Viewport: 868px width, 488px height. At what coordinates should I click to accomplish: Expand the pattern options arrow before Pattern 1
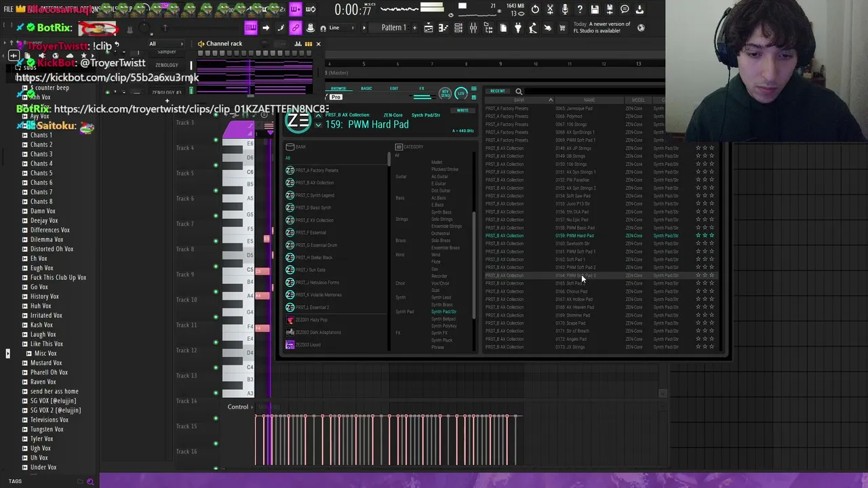click(x=363, y=28)
